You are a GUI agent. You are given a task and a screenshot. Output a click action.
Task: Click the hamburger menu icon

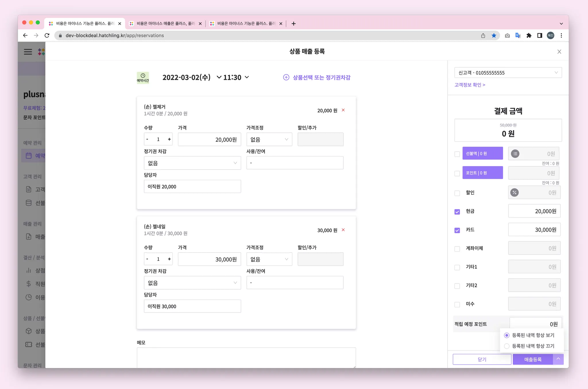[28, 52]
